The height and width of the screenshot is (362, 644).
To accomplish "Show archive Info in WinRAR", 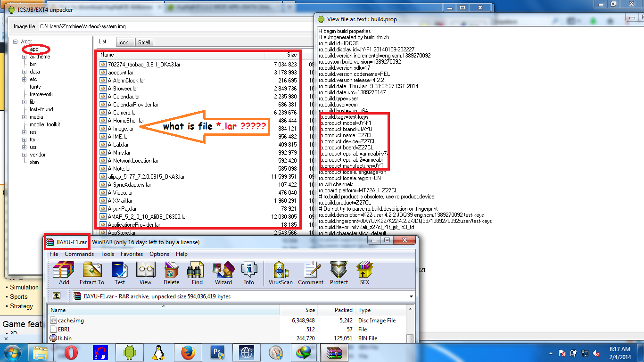I will pos(249,273).
